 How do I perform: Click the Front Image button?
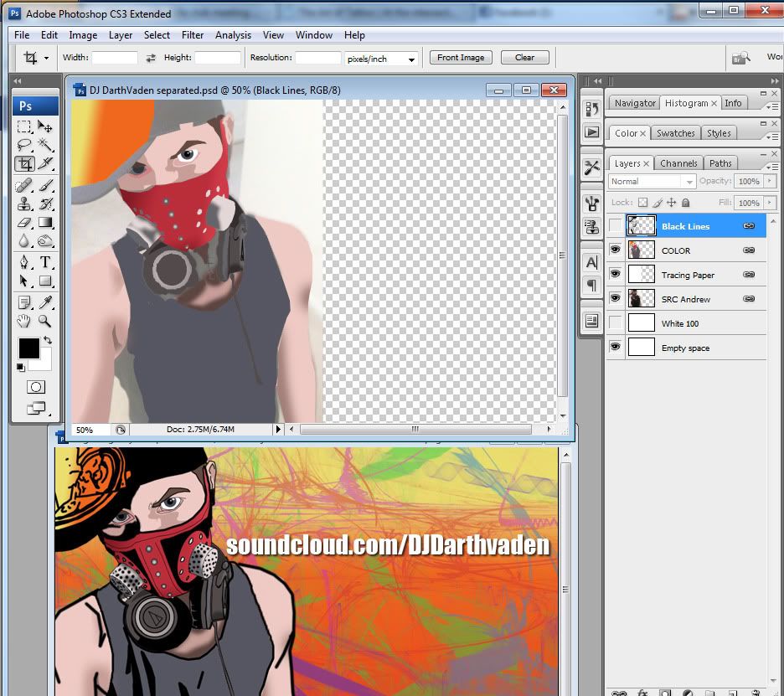[x=461, y=58]
